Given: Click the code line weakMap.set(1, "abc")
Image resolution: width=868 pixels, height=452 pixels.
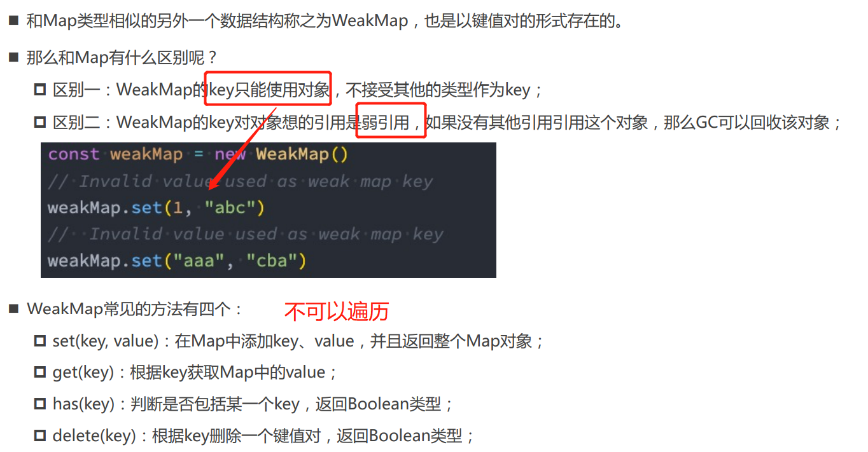Looking at the screenshot, I should click(x=156, y=208).
